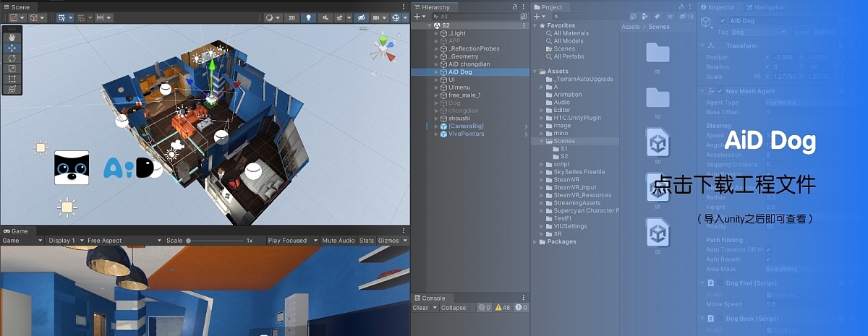Select the Rotate tool in Scene toolbar
Viewport: 868px width, 336px height.
[x=12, y=59]
